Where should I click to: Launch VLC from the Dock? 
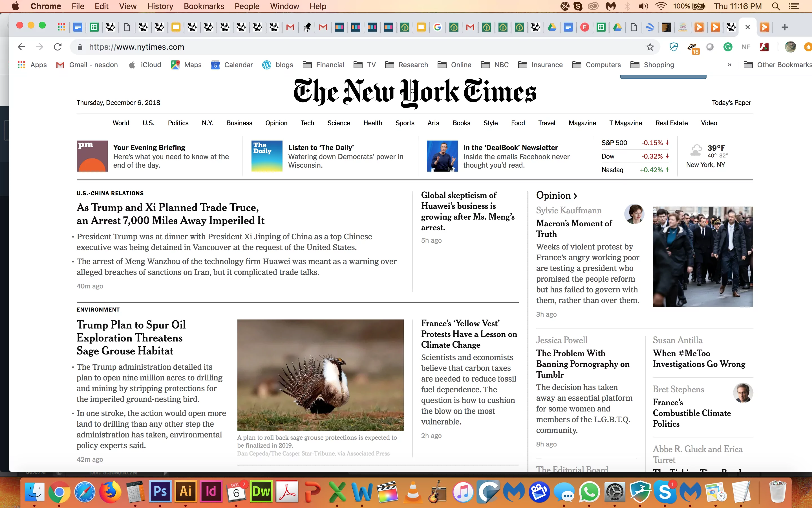pos(413,492)
